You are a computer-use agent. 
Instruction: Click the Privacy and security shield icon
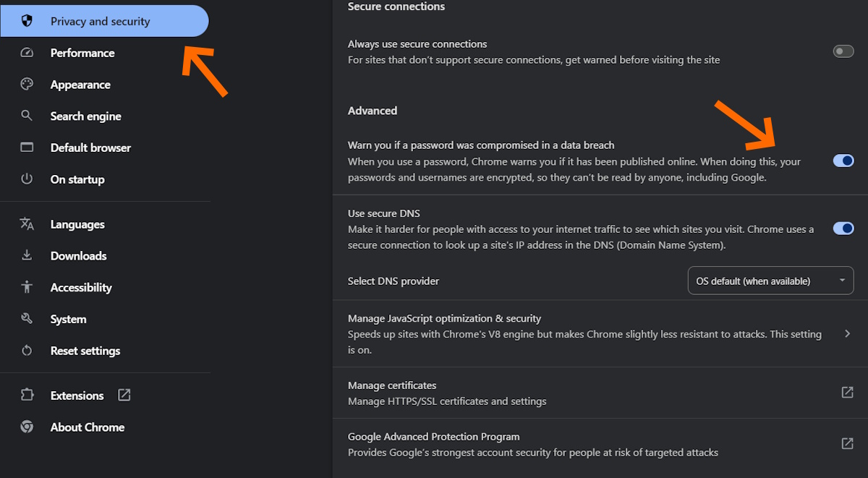pyautogui.click(x=27, y=21)
